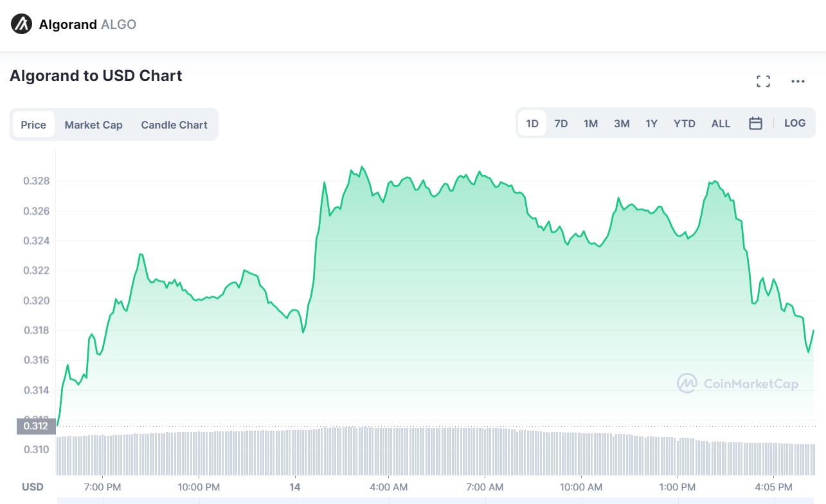Choose the 3M time range
The height and width of the screenshot is (504, 826).
tap(622, 123)
